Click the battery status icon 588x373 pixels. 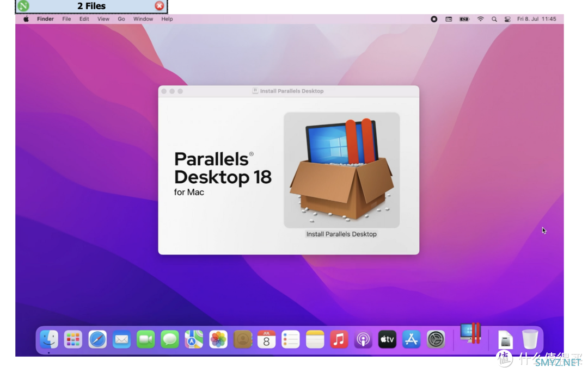(464, 19)
